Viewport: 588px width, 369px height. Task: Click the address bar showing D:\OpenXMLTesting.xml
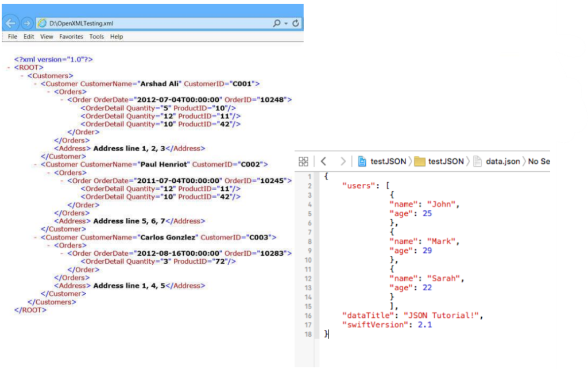click(149, 23)
